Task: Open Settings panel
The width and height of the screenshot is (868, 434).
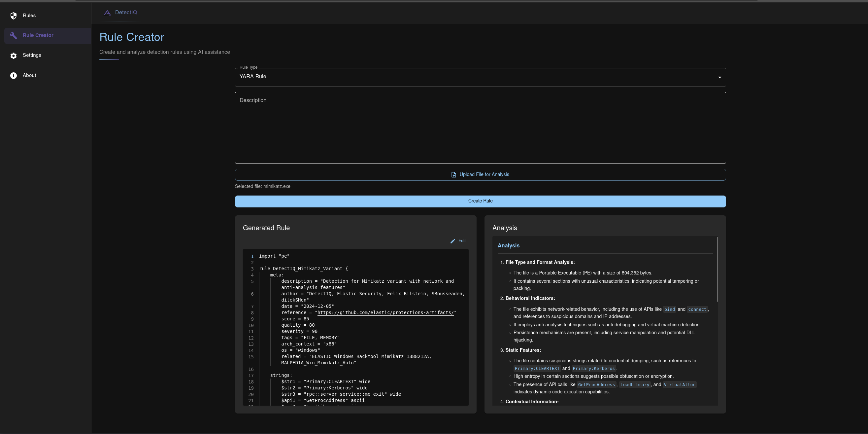Action: coord(32,55)
